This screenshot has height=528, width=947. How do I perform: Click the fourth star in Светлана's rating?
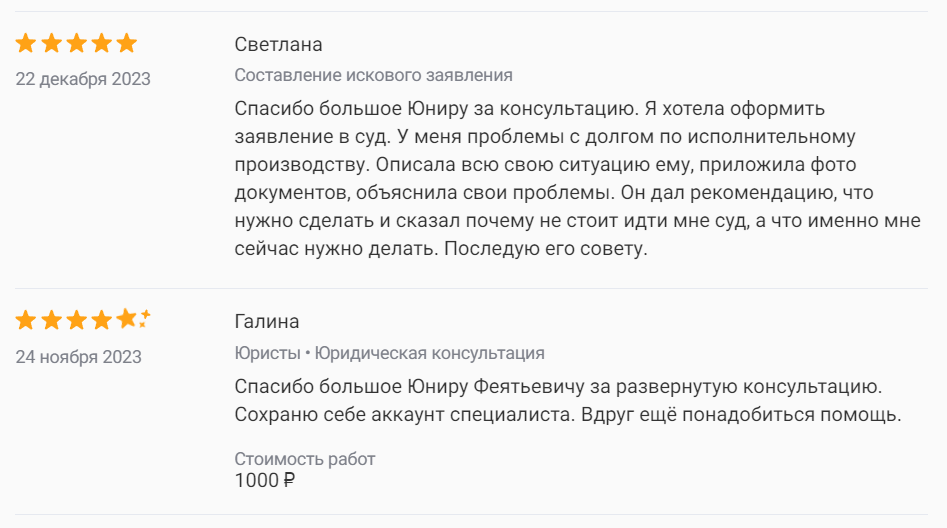coord(101,44)
